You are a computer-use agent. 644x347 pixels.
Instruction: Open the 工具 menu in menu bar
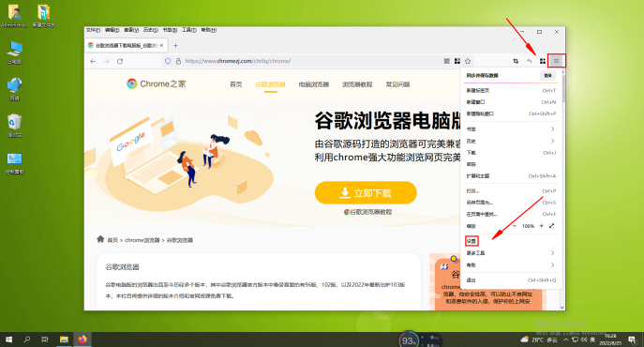pyautogui.click(x=189, y=30)
